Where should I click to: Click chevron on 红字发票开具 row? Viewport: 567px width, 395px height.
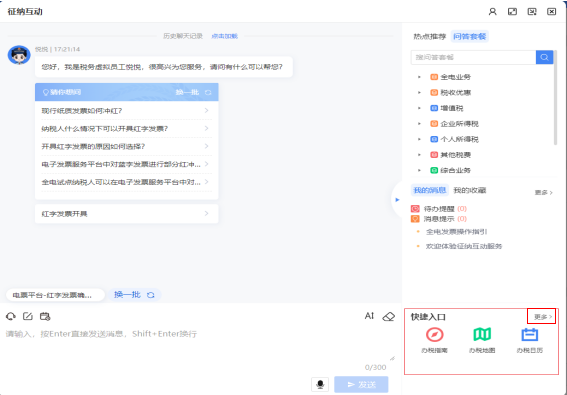click(206, 213)
